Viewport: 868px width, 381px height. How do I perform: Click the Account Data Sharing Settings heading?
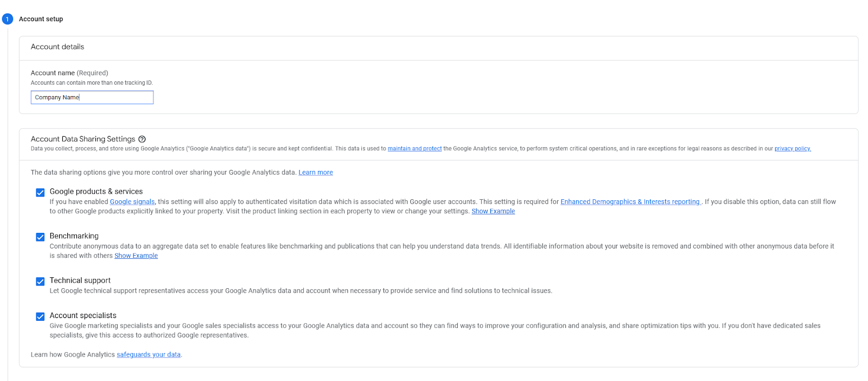point(83,139)
